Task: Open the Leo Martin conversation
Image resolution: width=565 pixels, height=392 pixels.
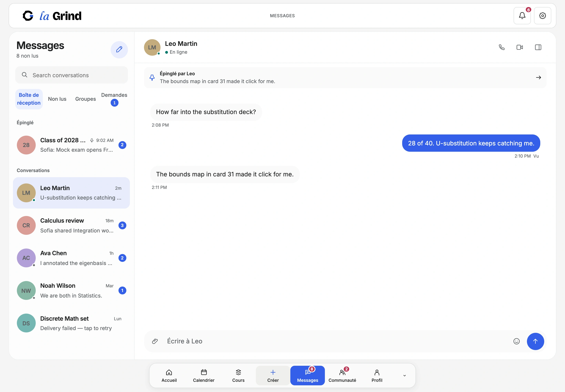Action: coord(71,193)
